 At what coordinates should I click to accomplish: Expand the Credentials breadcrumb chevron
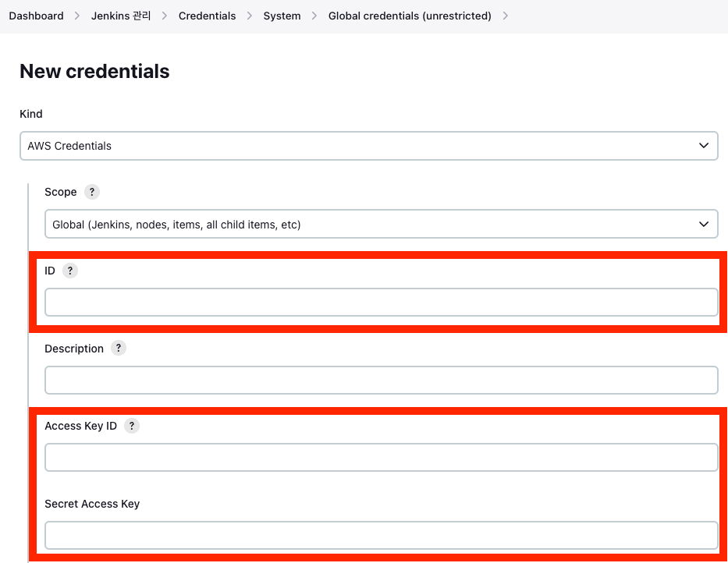click(250, 16)
